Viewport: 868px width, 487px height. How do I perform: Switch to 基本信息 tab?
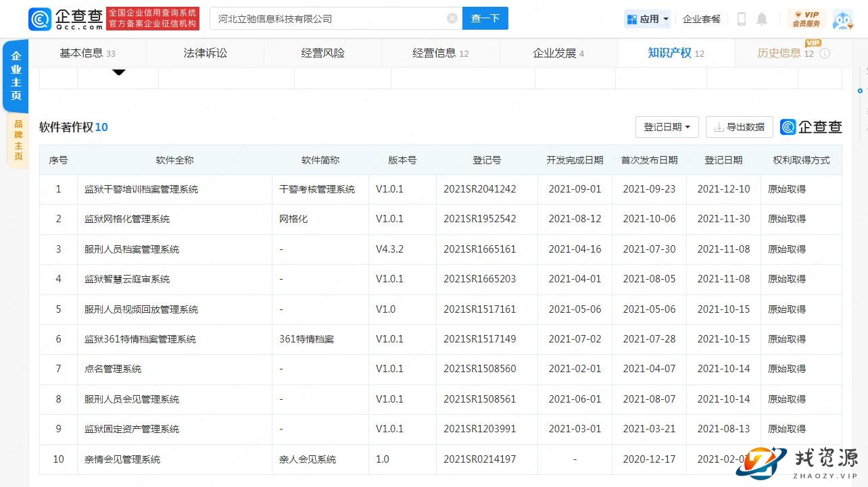(x=87, y=53)
